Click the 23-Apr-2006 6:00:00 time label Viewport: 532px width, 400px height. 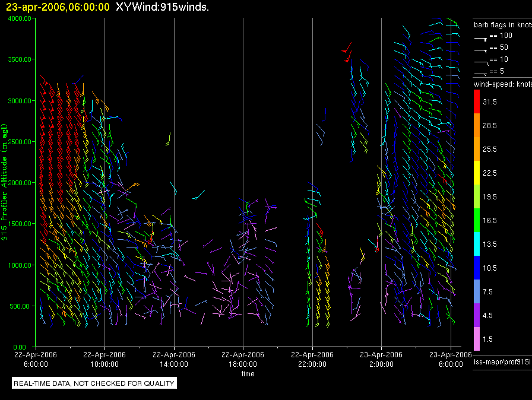[x=451, y=359]
